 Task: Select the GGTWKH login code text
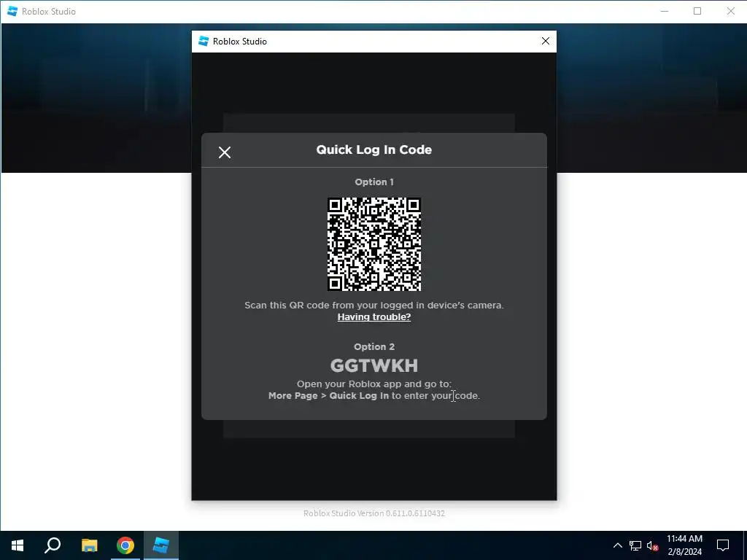[x=374, y=366]
